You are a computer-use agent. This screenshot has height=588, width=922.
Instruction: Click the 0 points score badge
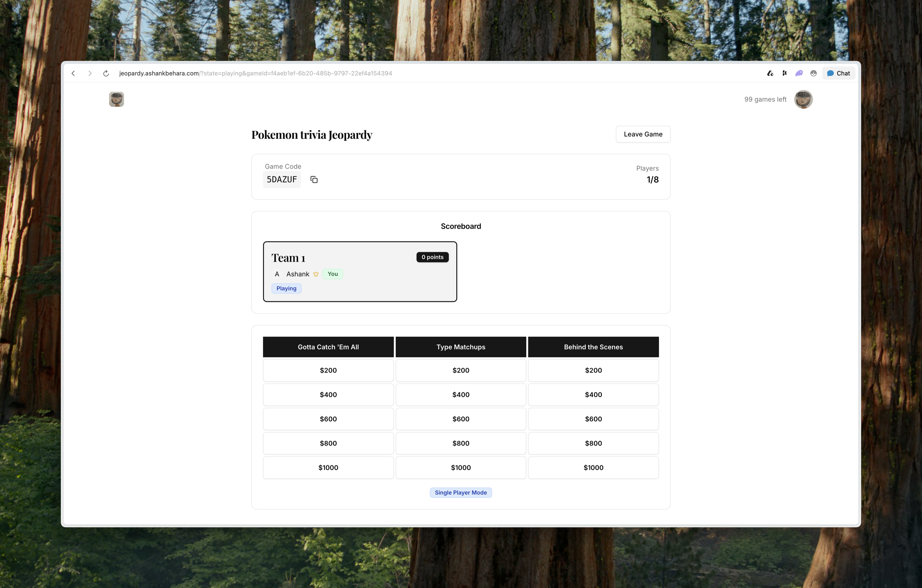432,257
